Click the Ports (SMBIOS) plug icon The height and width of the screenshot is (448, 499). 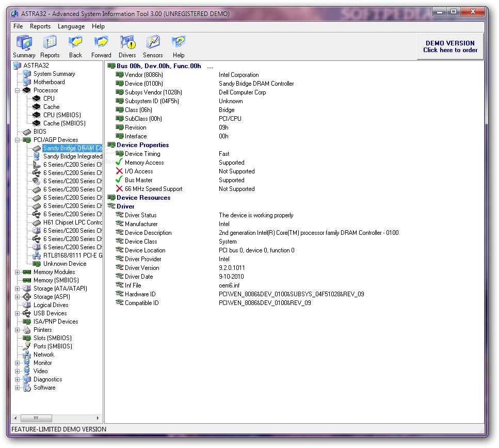27,346
